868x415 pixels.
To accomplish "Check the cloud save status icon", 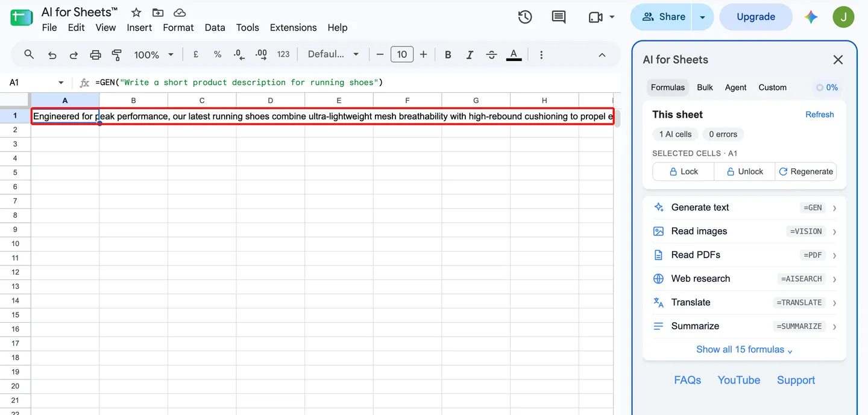I will click(x=180, y=13).
